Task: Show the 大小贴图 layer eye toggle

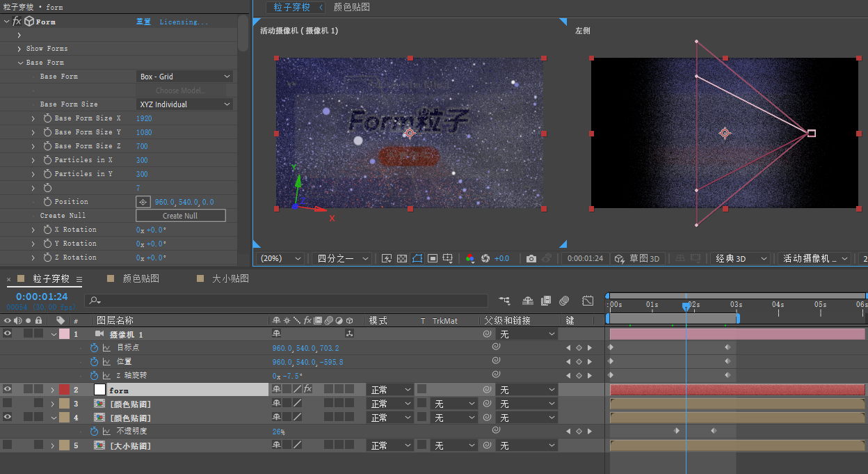Action: [x=8, y=445]
